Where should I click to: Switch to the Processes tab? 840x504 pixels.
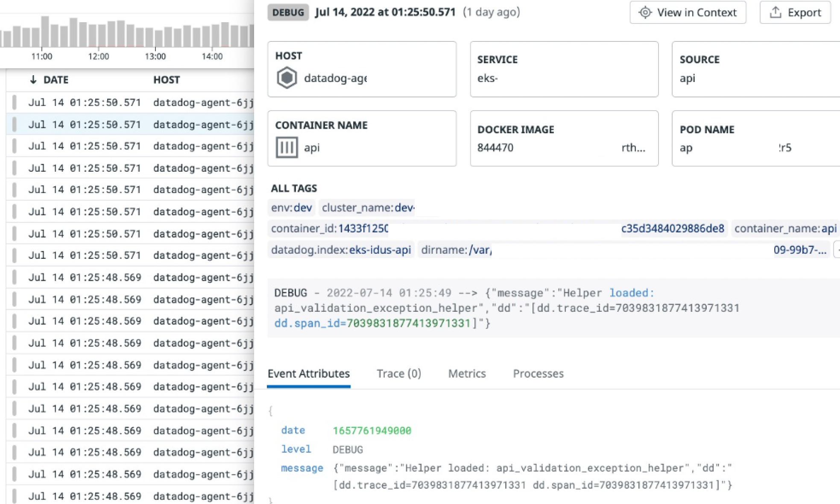(x=538, y=374)
